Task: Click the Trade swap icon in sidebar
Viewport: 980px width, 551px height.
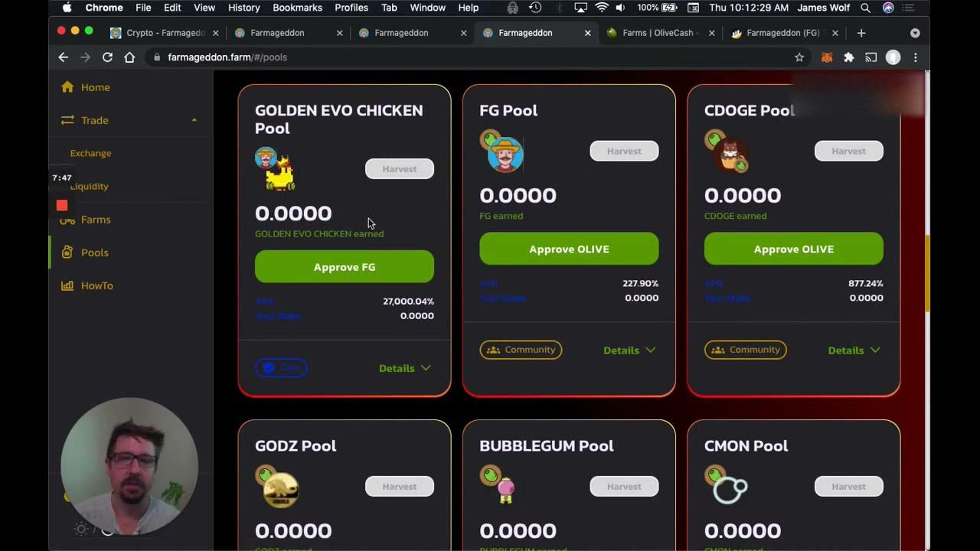Action: [x=67, y=120]
